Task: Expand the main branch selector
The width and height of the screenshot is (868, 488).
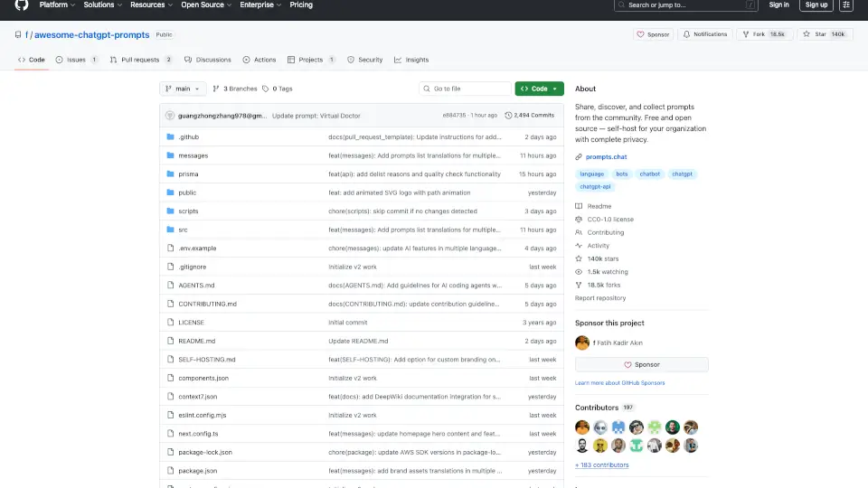Action: (x=183, y=89)
